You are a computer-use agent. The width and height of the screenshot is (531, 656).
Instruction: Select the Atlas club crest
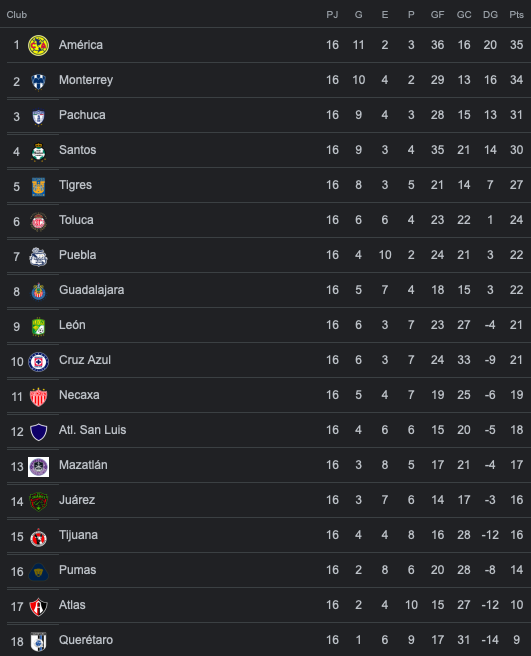point(38,607)
